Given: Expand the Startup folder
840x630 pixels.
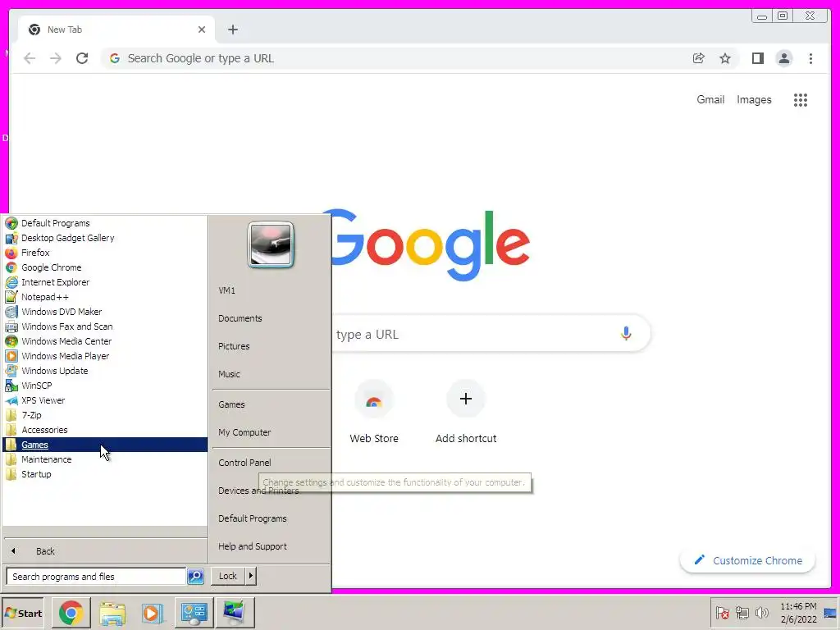Looking at the screenshot, I should click(105, 474).
